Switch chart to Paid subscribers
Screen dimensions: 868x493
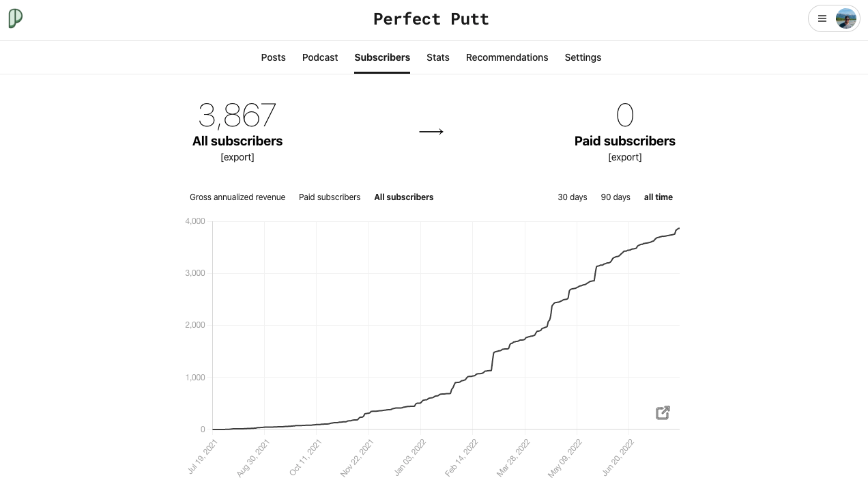[330, 197]
